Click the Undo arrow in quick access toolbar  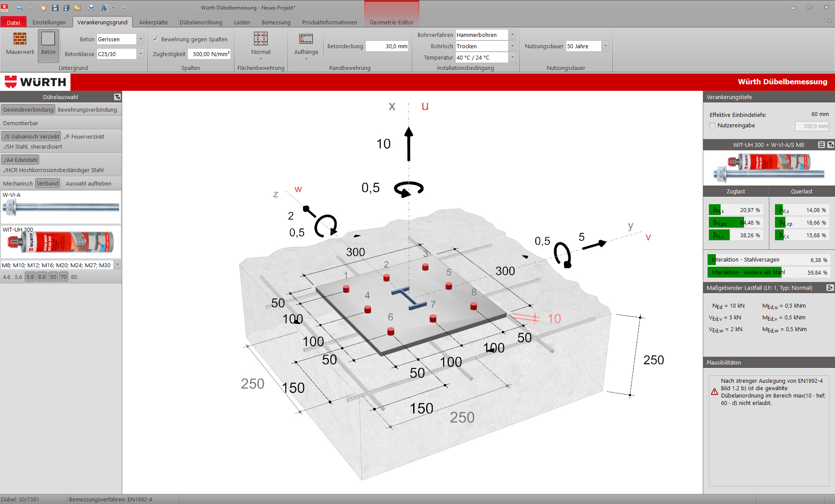19,7
